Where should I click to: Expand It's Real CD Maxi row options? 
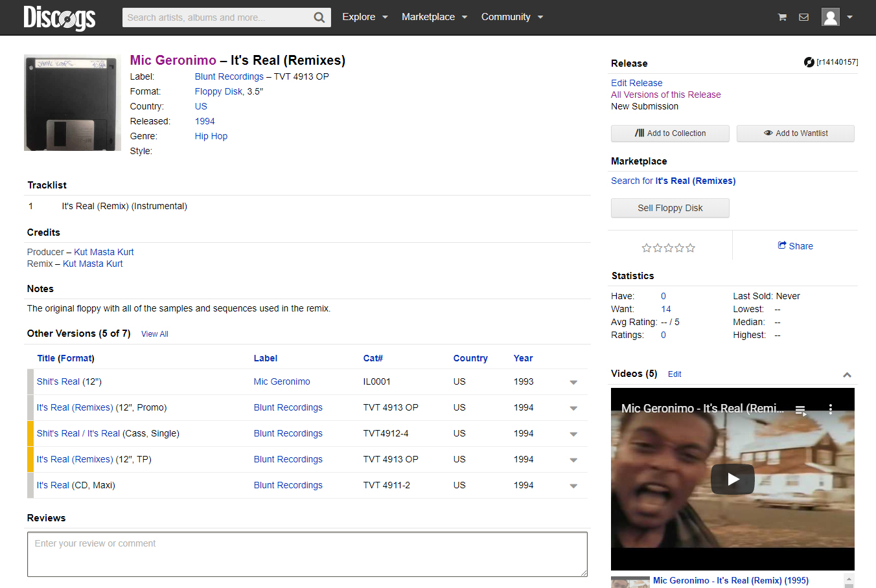tap(573, 486)
